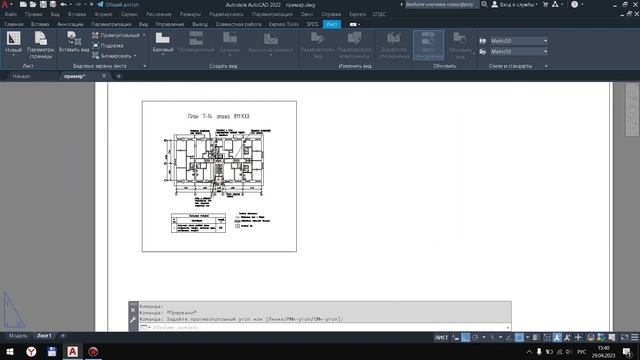Switch to the Express Tools ribbon tab
640x360 pixels.
coord(284,24)
